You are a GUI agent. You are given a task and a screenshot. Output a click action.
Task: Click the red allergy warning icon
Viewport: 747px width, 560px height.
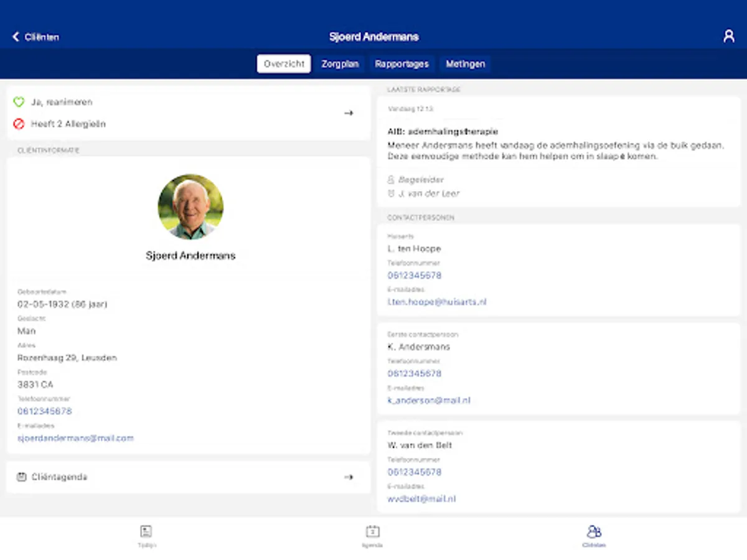pyautogui.click(x=19, y=124)
